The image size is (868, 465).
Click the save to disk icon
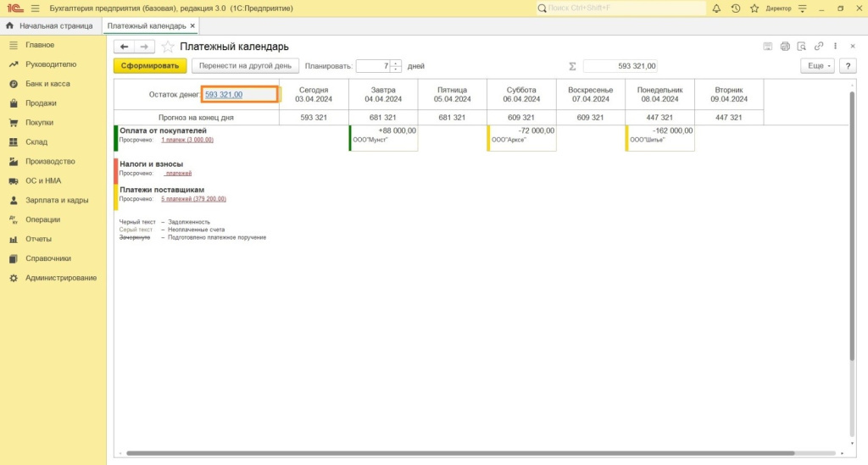pos(768,46)
